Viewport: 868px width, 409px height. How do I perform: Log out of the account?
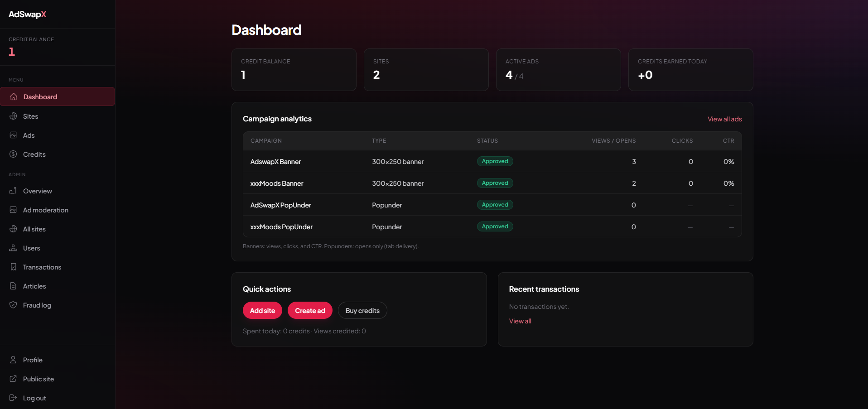coord(58,398)
